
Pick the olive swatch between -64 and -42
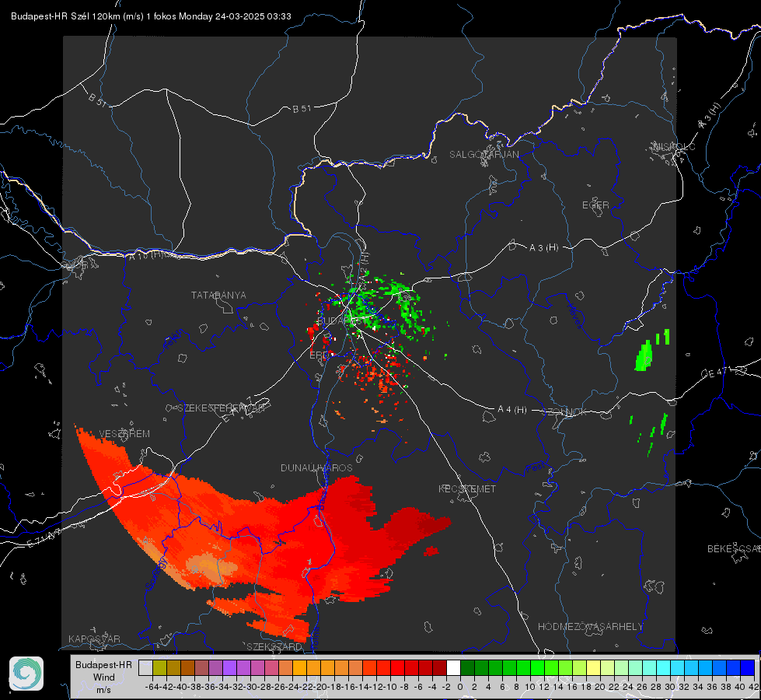[159, 668]
